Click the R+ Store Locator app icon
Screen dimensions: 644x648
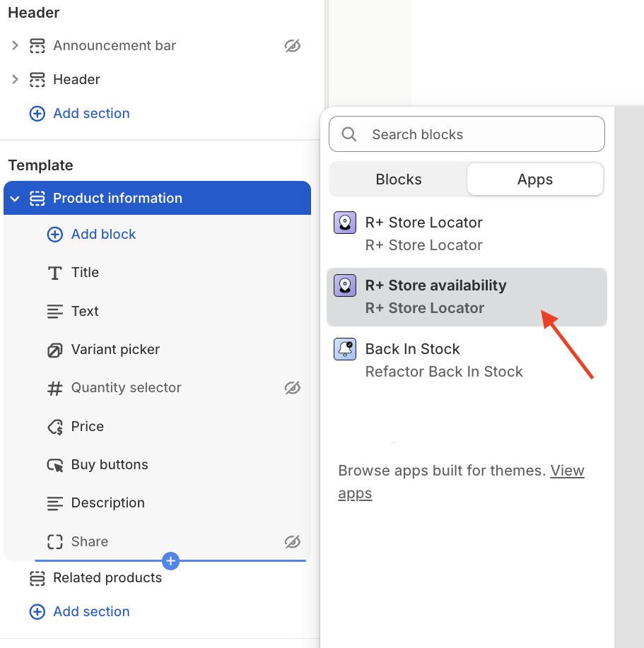pyautogui.click(x=345, y=223)
